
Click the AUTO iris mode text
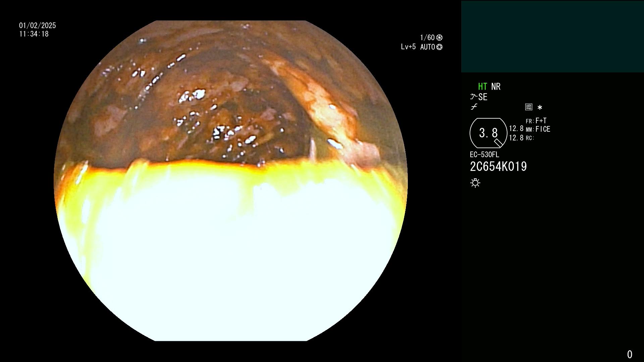pos(428,47)
